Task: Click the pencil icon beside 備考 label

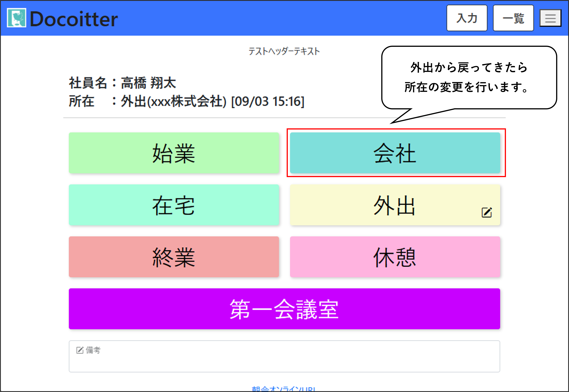Action: 80,350
